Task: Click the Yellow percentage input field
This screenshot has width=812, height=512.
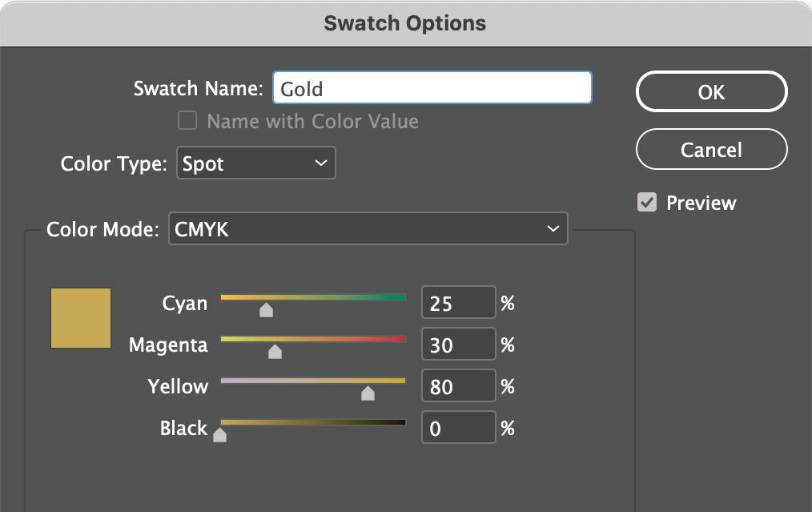Action: (458, 387)
